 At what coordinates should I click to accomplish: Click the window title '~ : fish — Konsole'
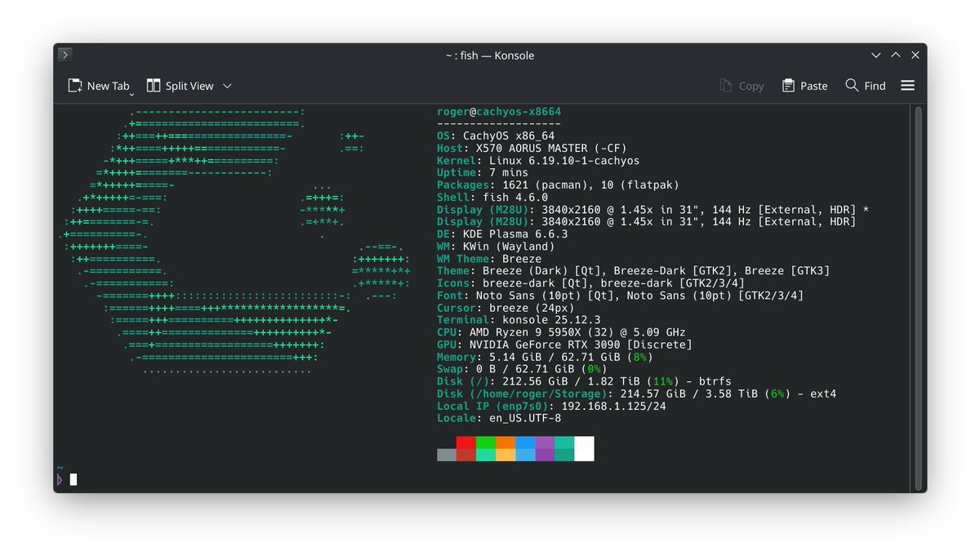click(490, 56)
